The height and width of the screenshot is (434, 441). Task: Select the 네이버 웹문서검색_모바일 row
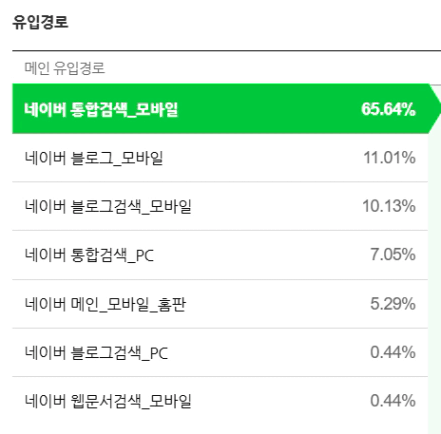click(220, 401)
